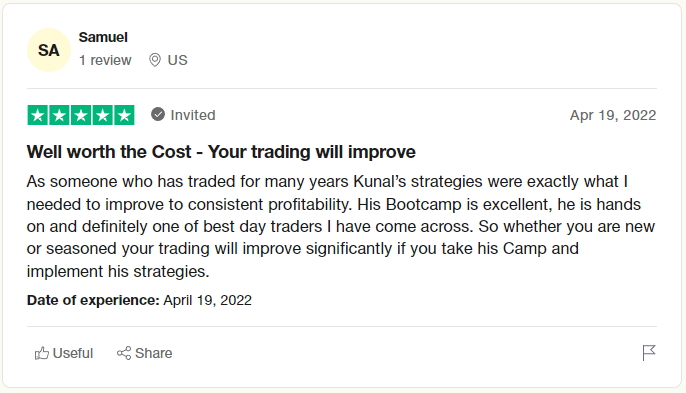Flag this review with the flag icon
Image resolution: width=686 pixels, height=393 pixels.
649,353
